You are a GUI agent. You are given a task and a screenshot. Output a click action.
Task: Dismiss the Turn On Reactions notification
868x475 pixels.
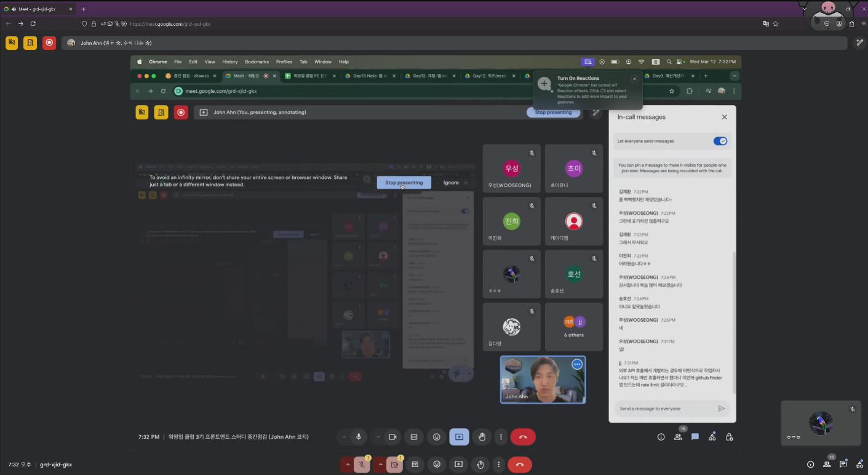(634, 79)
